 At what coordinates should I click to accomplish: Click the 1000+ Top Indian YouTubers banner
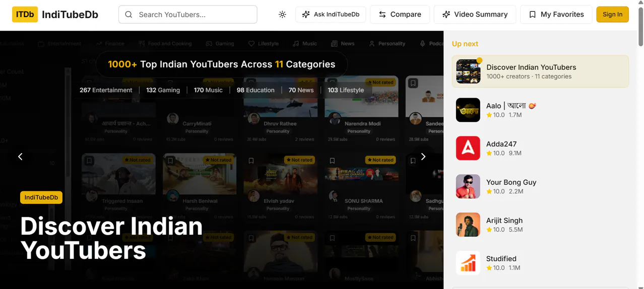[x=222, y=64]
